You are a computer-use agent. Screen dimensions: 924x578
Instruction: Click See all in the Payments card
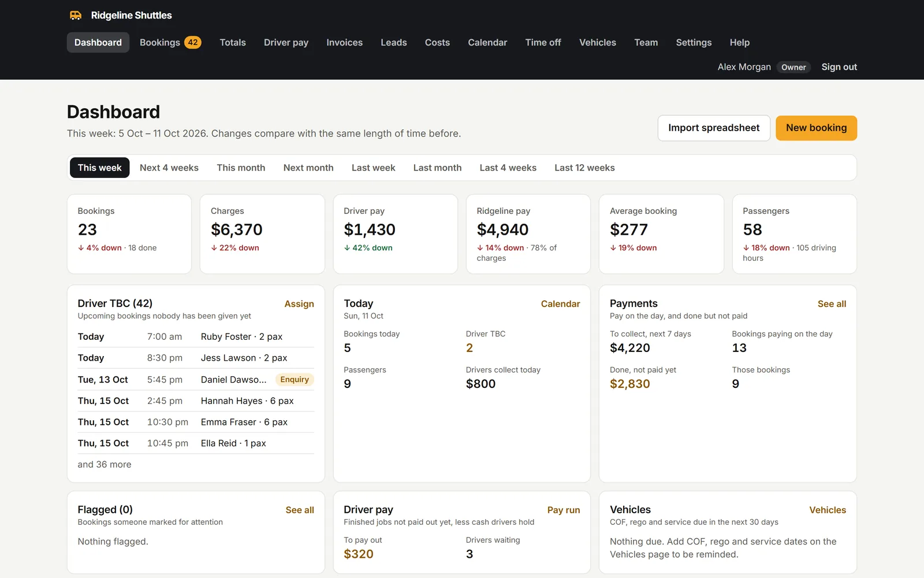[x=832, y=304]
